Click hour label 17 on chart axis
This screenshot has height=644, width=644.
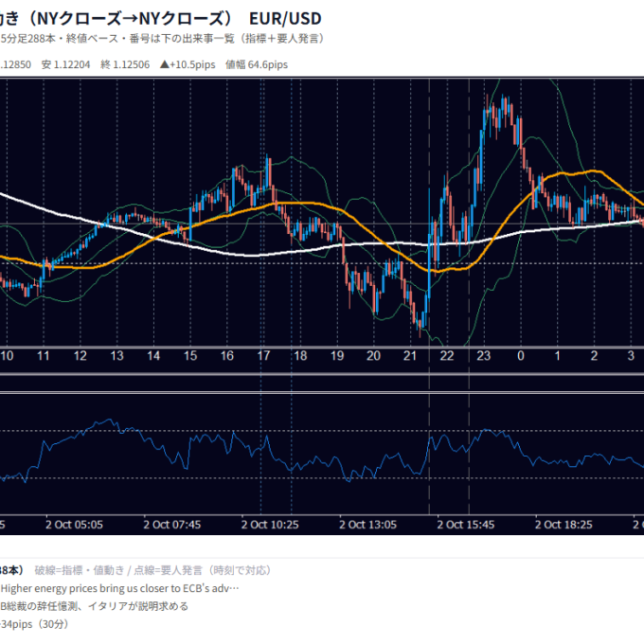263,356
